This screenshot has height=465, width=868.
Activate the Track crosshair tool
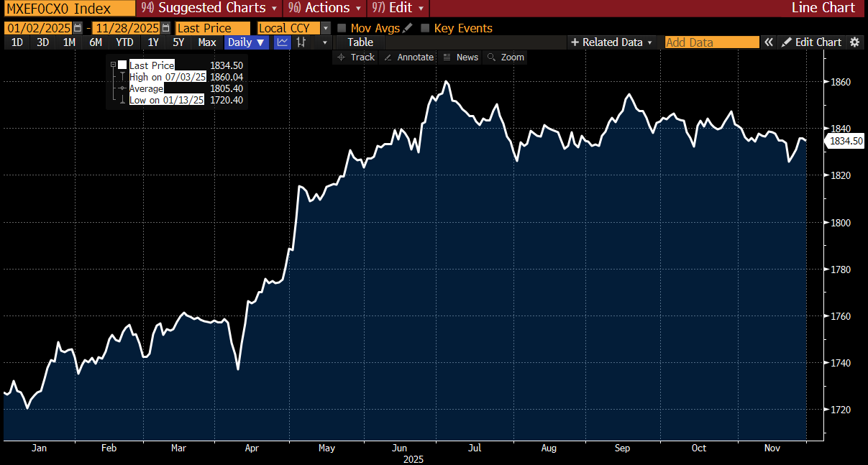point(355,57)
